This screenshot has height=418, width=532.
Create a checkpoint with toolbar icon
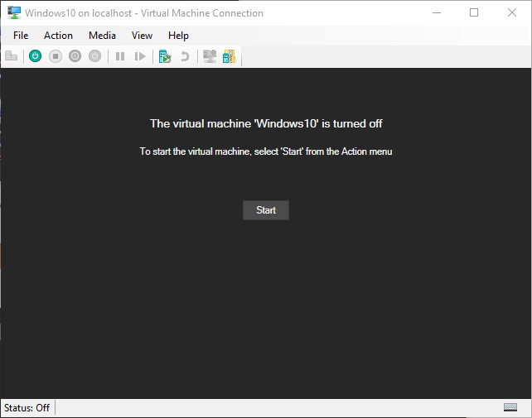[165, 56]
